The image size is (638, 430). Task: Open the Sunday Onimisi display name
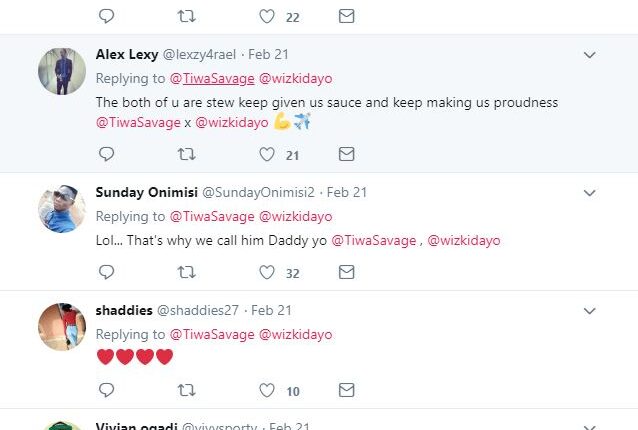146,191
